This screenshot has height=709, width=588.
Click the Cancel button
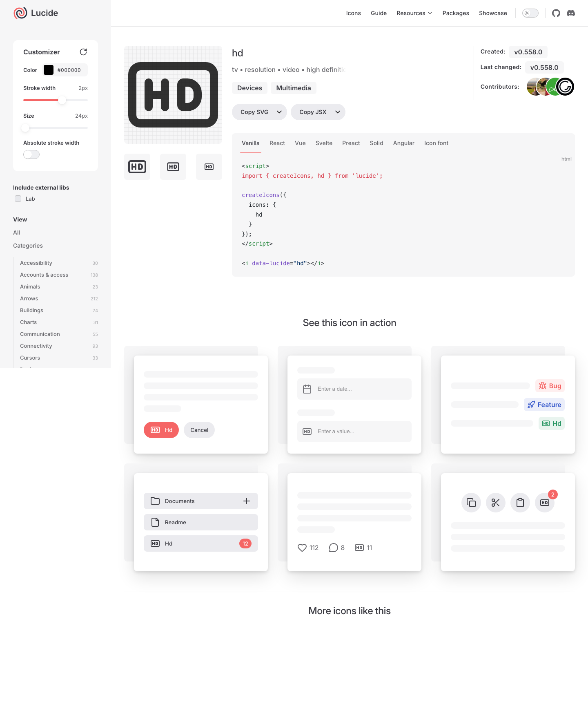199,430
